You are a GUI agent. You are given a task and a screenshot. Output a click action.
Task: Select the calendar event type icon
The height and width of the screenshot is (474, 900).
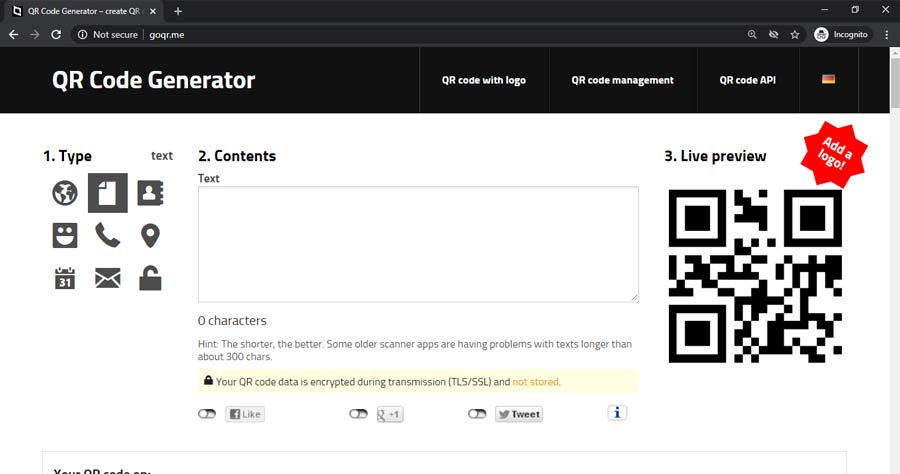click(x=65, y=278)
